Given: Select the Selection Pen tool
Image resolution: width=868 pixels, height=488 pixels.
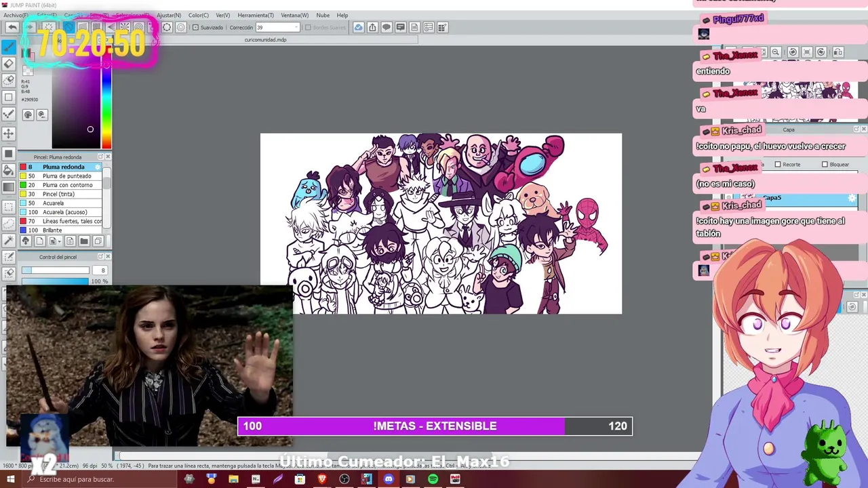Looking at the screenshot, I should 9,257.
